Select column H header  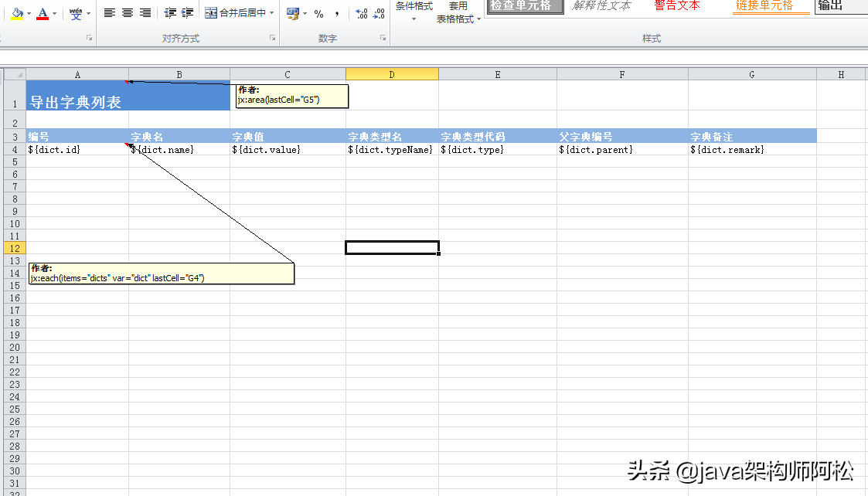(842, 74)
